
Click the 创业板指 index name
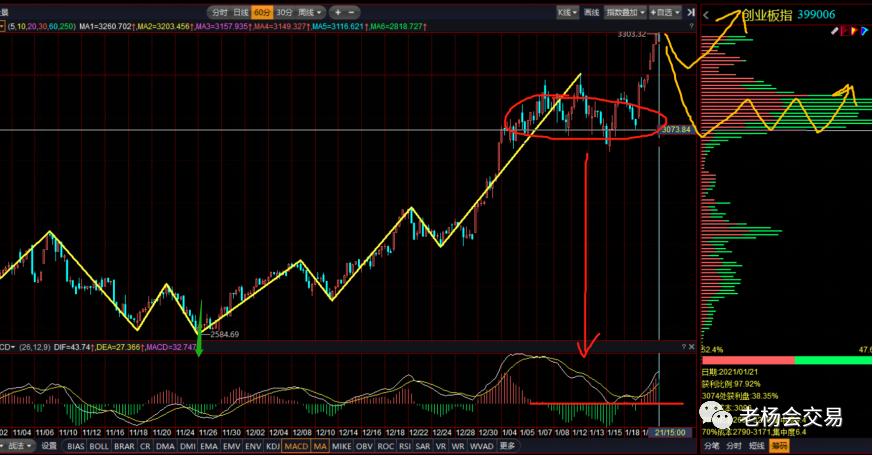tap(767, 16)
